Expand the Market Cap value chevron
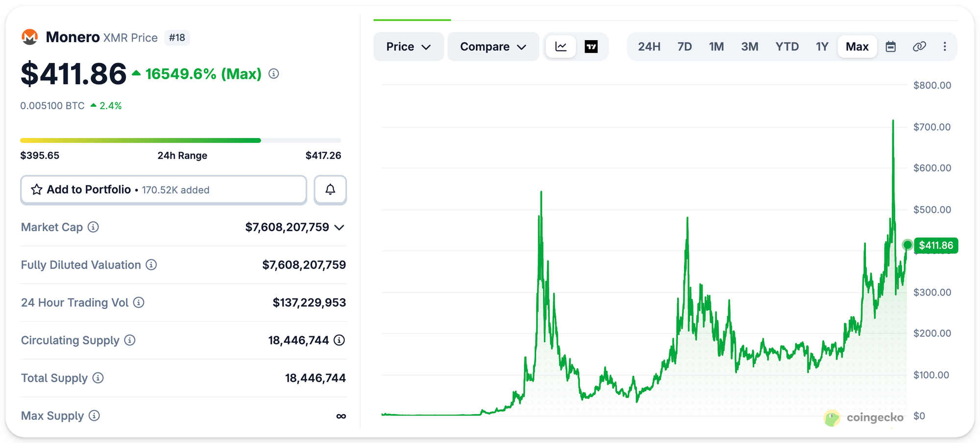The width and height of the screenshot is (980, 443). tap(339, 228)
